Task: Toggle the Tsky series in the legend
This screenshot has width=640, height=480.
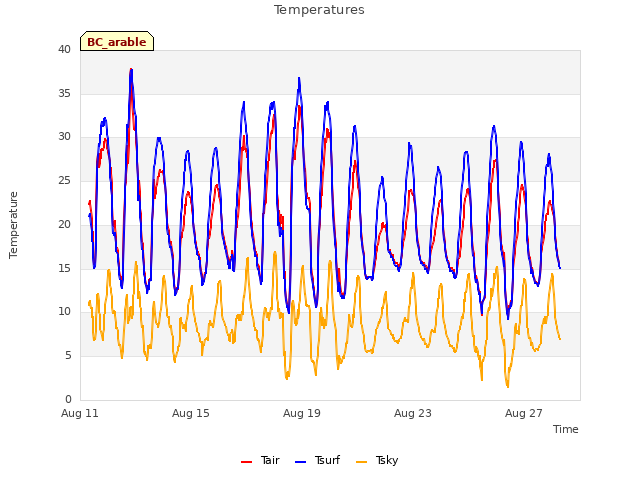Action: click(377, 460)
